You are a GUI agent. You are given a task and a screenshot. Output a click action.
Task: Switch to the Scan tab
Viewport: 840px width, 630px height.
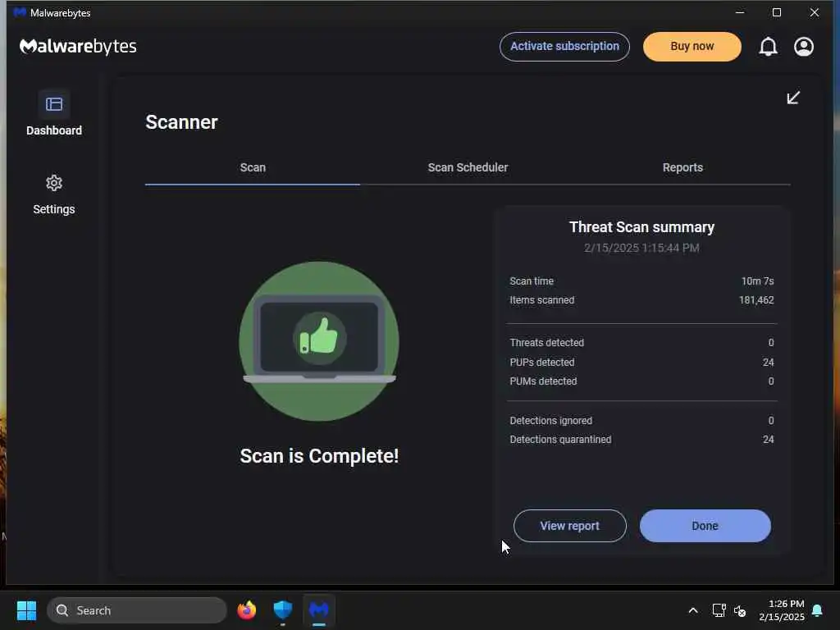coord(253,167)
